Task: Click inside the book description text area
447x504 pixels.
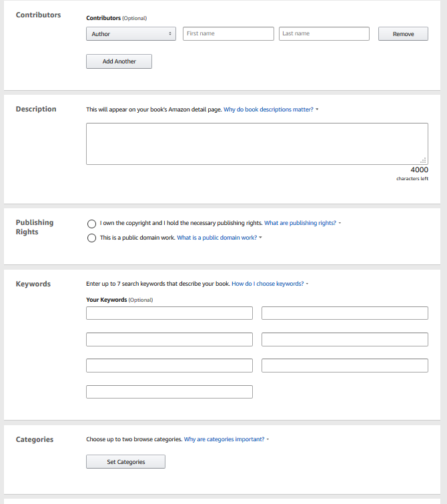Action: click(257, 144)
